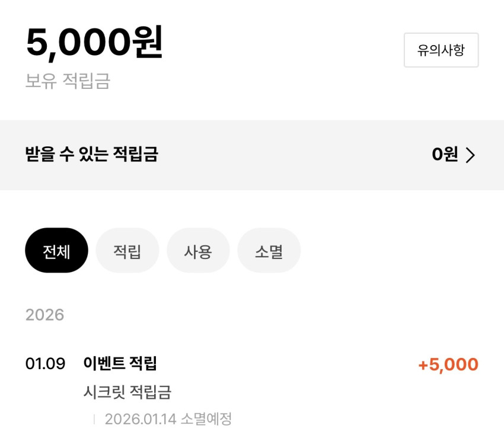Click the 2026.01.14 소멸예정 expiry text
The width and height of the screenshot is (504, 448).
(168, 419)
